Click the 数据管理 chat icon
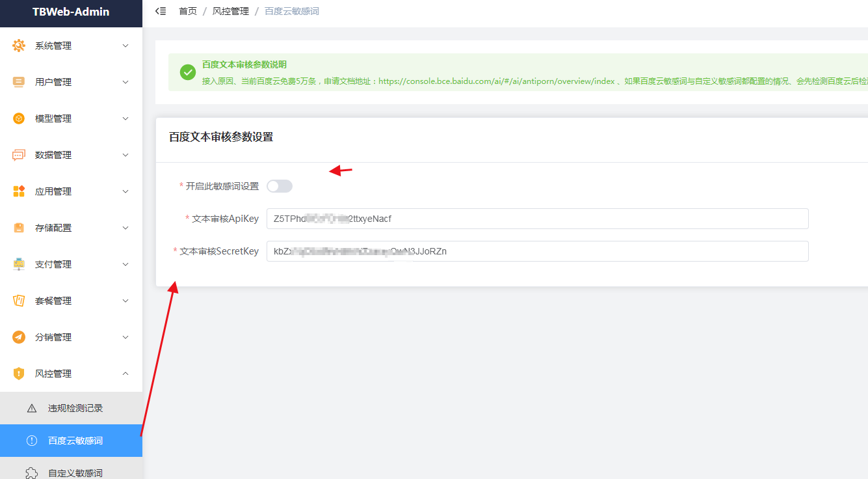Screen dimensions: 868x479 pyautogui.click(x=19, y=155)
